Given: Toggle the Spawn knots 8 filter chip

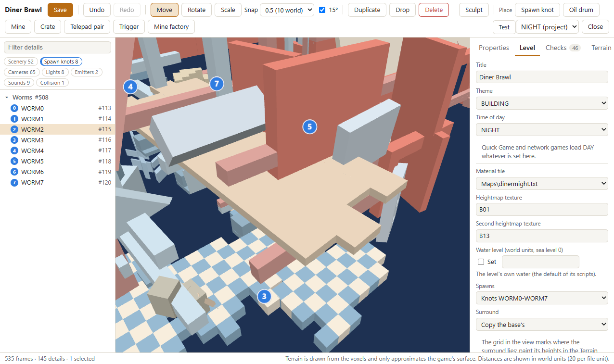Looking at the screenshot, I should pos(61,62).
